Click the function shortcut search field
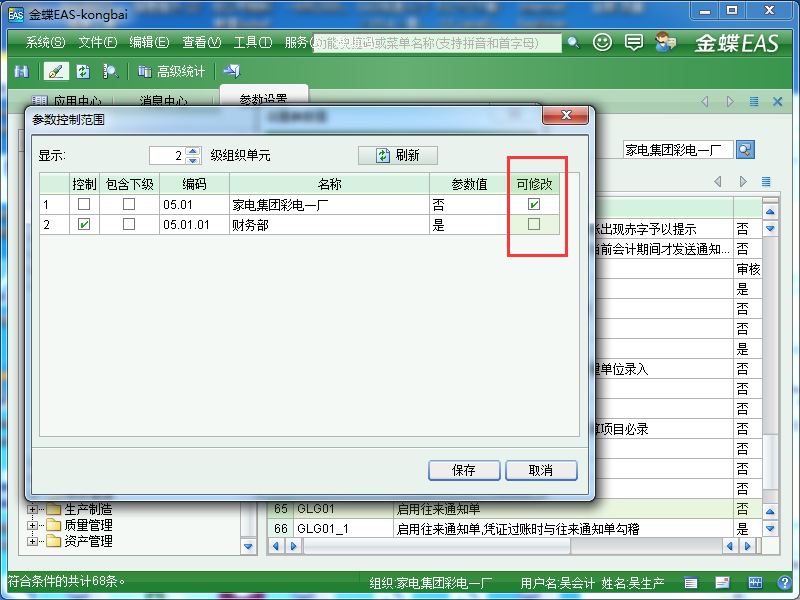Image resolution: width=800 pixels, height=600 pixels. [437, 43]
